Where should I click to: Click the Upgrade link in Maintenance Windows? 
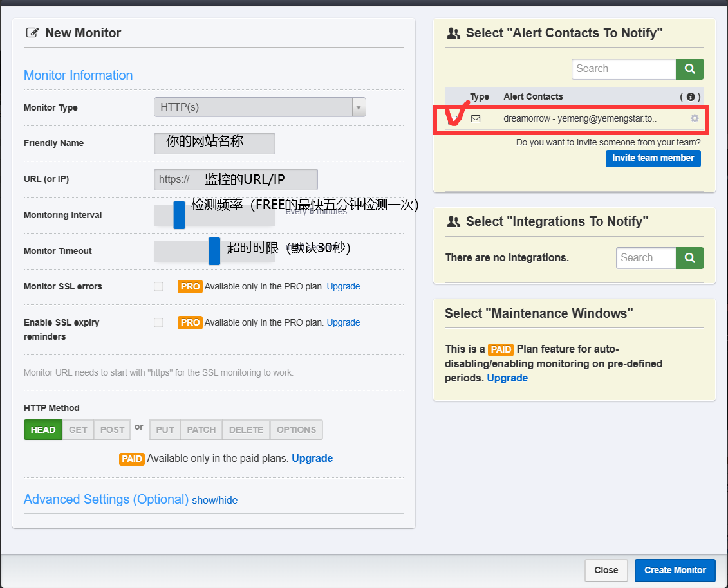(507, 378)
